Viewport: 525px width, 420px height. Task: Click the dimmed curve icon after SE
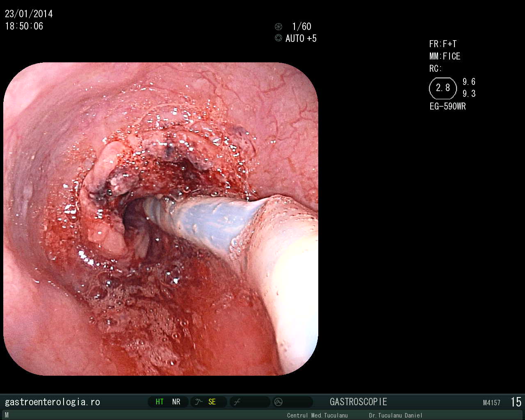(x=237, y=402)
